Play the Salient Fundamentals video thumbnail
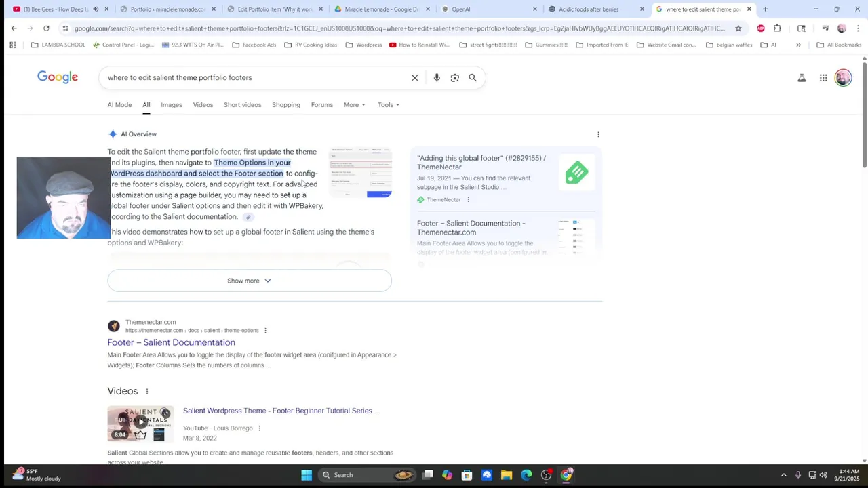Image resolution: width=868 pixels, height=488 pixels. point(140,424)
